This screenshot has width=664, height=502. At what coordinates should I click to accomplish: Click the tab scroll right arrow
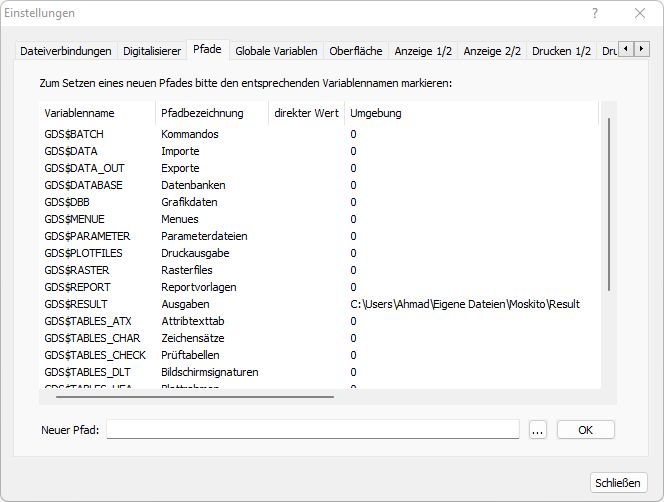coord(640,49)
